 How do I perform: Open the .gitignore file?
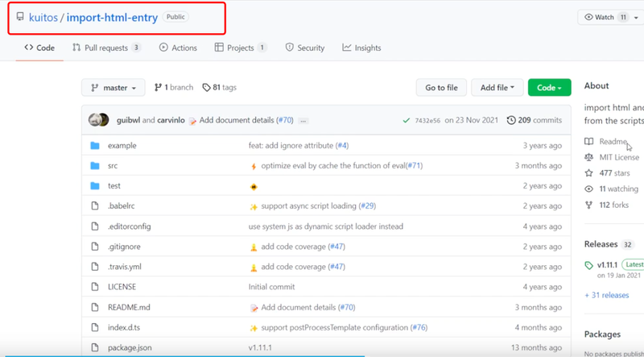[x=124, y=247]
